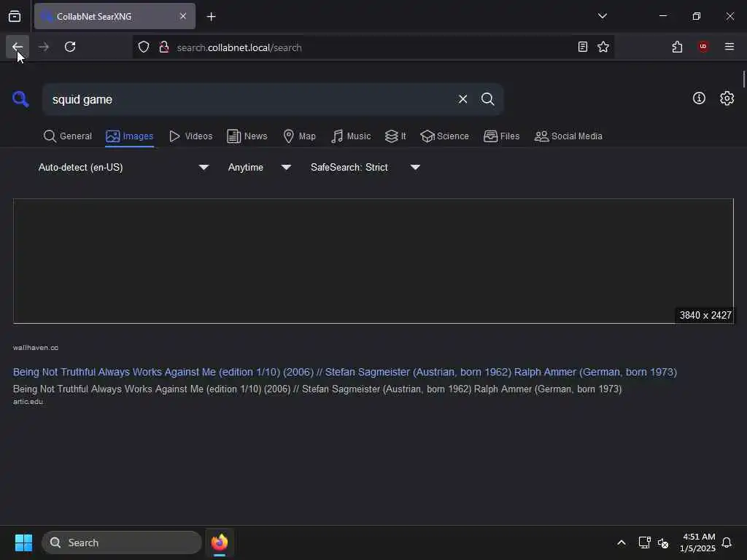Click the SearXNG magnifier logo
The image size is (747, 560).
(x=20, y=99)
